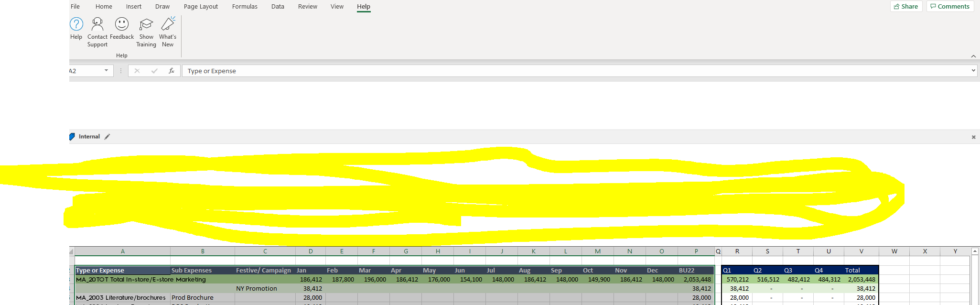This screenshot has width=980, height=305.
Task: Select the Help tab
Action: pos(364,6)
